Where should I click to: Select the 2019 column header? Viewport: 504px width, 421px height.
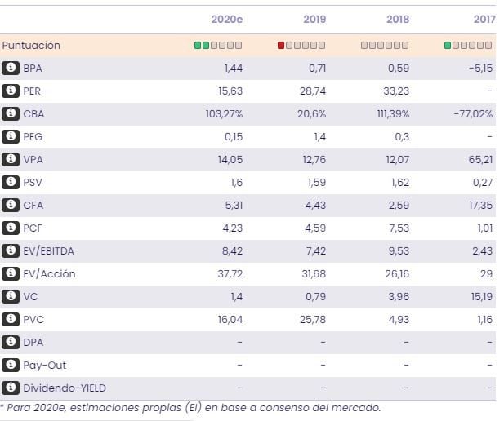314,17
